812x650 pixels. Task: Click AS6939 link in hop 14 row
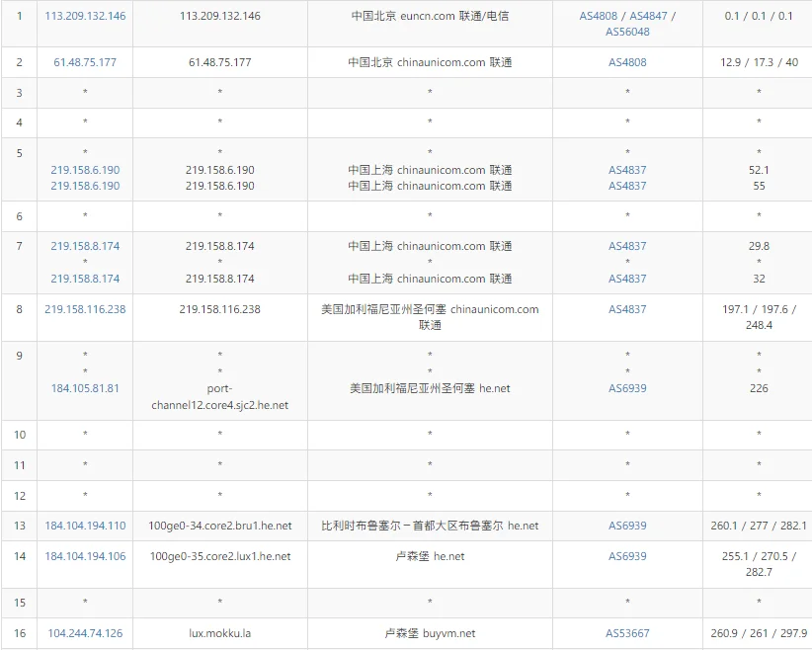pos(627,556)
